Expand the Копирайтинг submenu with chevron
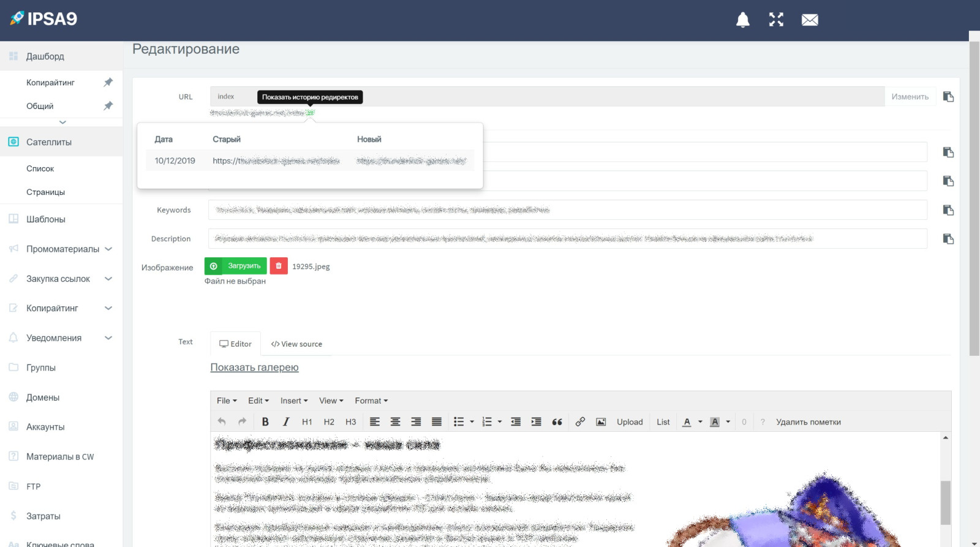 pos(108,308)
